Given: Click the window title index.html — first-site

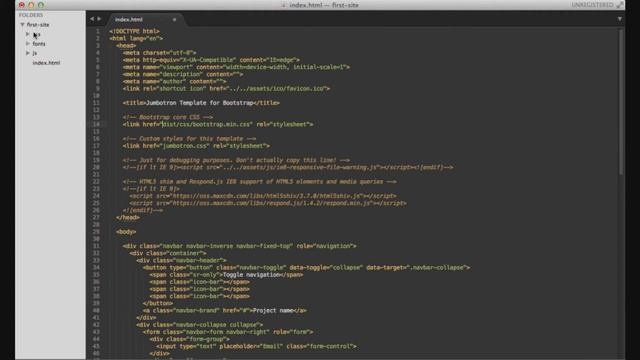Looking at the screenshot, I should click(324, 5).
